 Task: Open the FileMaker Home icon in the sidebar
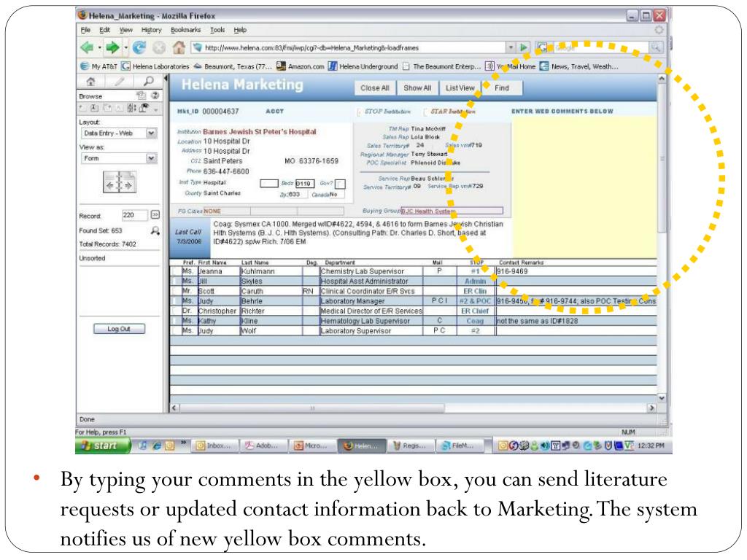tap(90, 81)
